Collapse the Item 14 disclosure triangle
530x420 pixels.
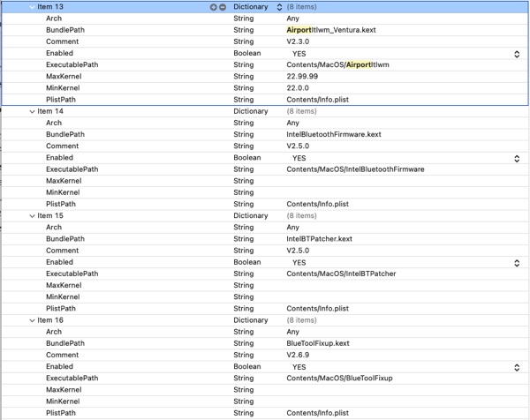(x=33, y=112)
